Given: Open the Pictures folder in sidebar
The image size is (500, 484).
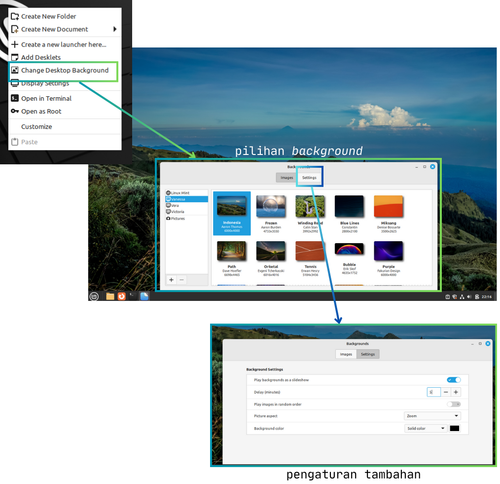Looking at the screenshot, I should click(187, 218).
